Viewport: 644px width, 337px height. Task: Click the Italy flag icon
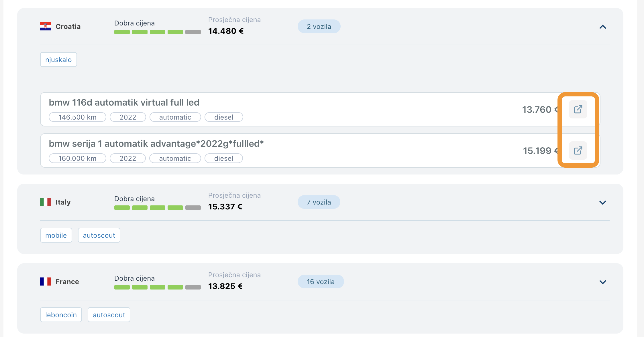point(46,202)
